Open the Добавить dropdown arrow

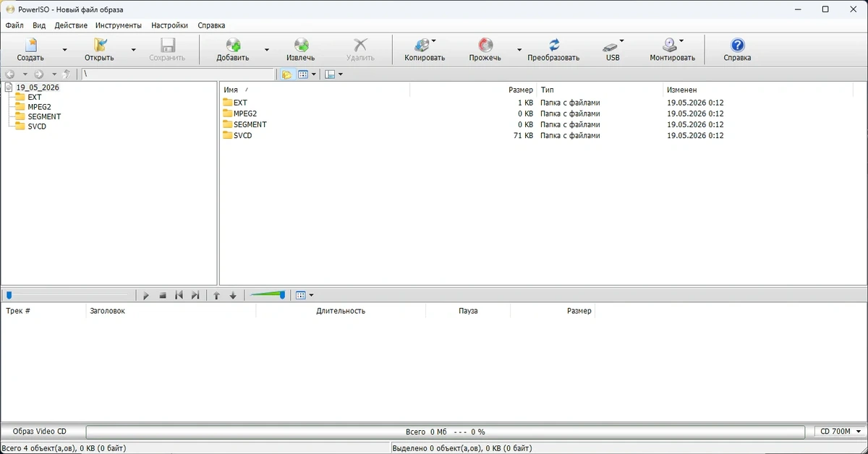(266, 50)
